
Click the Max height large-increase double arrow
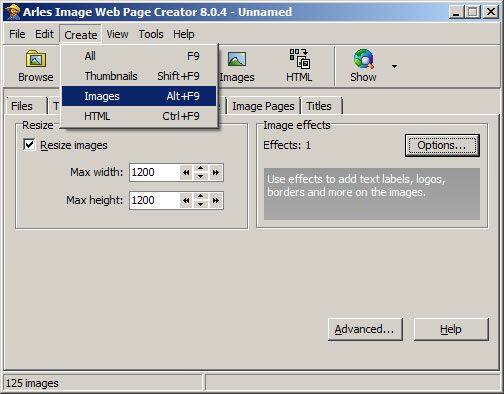(x=216, y=200)
